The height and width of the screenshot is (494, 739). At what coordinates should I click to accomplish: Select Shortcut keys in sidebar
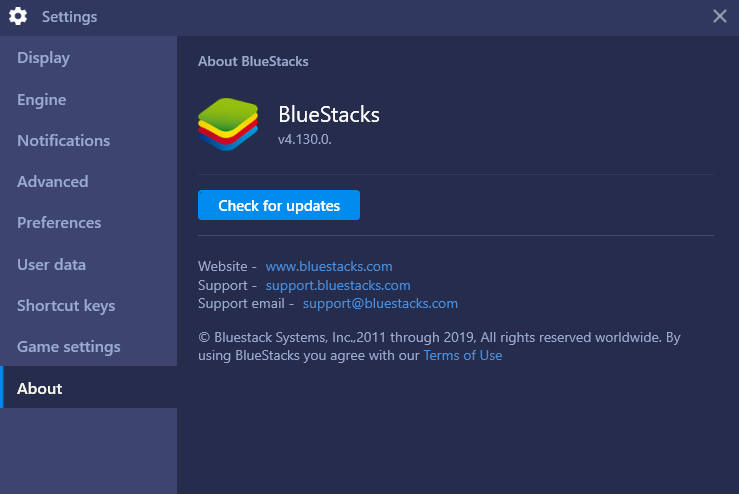point(89,305)
